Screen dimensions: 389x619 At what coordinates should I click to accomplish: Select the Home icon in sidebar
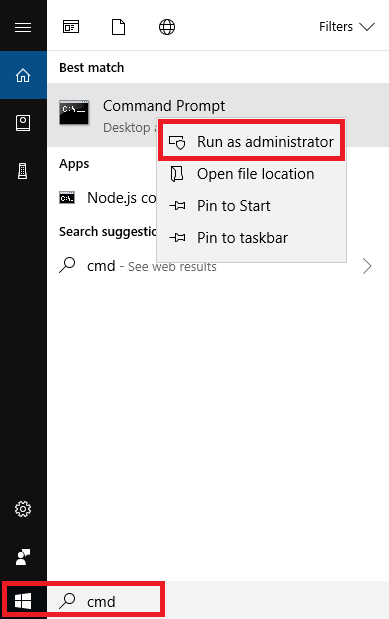(x=23, y=75)
